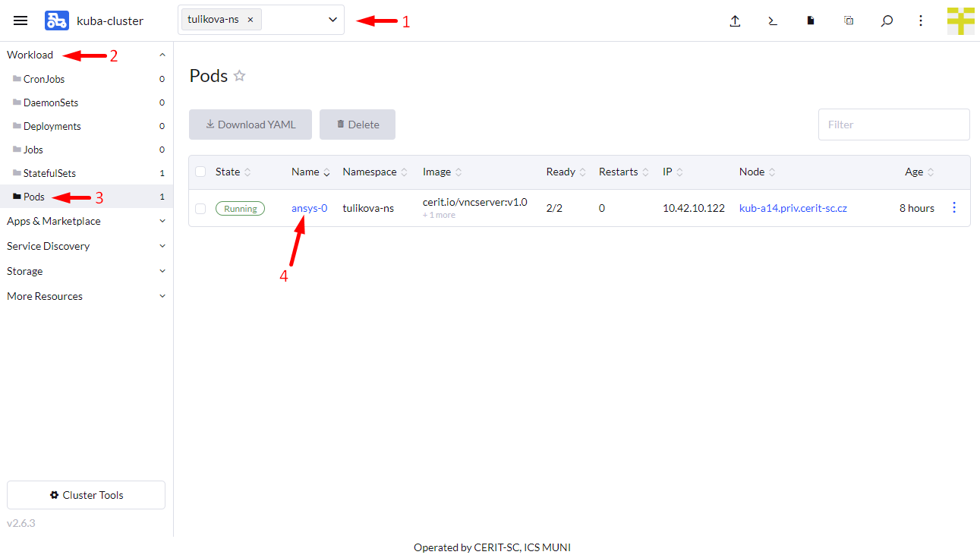
Task: Click the Cluster Tools button
Action: point(86,495)
